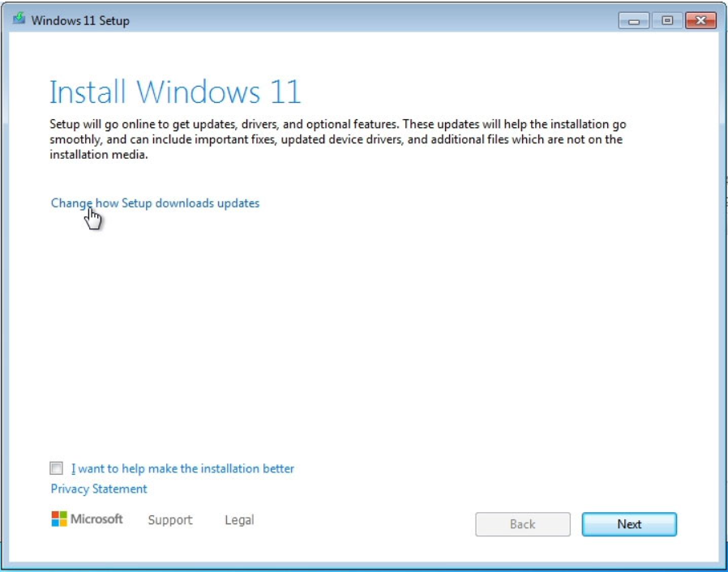Viewport: 728px width, 572px height.
Task: Click the 'Windows 11 Setup' title text
Action: 80,21
